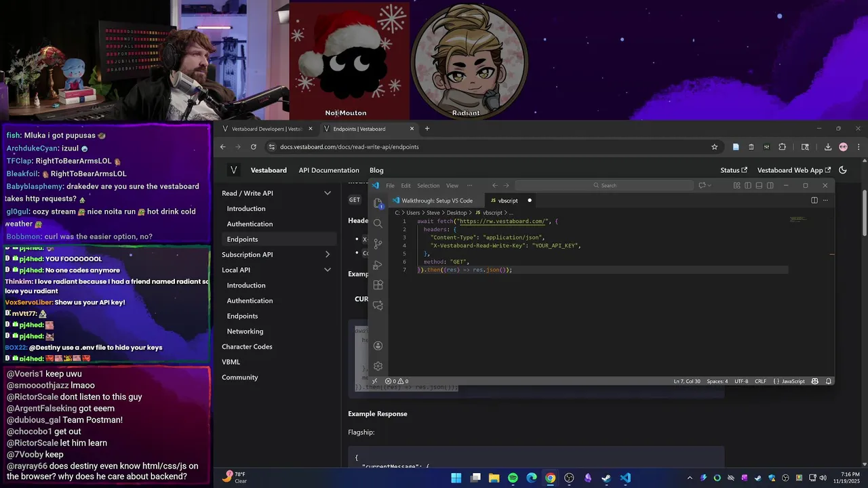Viewport: 868px width, 488px height.
Task: Open Source Control in VS Code activity bar
Action: tap(378, 244)
